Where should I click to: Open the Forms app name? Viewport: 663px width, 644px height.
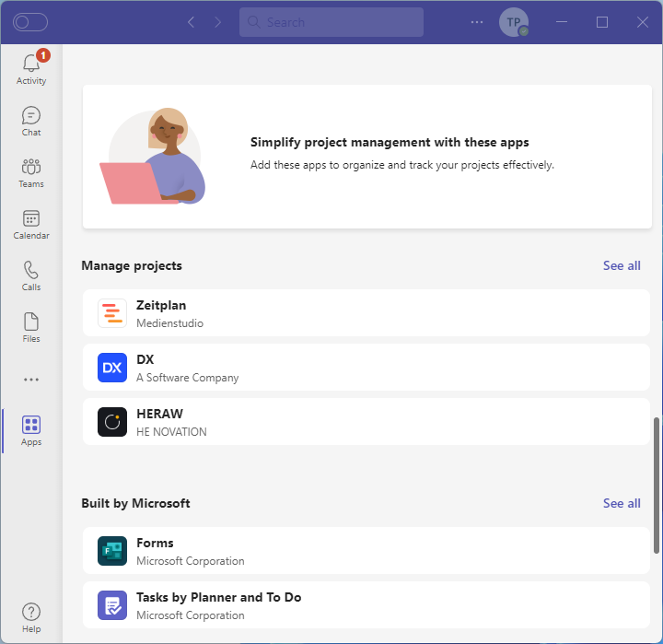[x=155, y=543]
